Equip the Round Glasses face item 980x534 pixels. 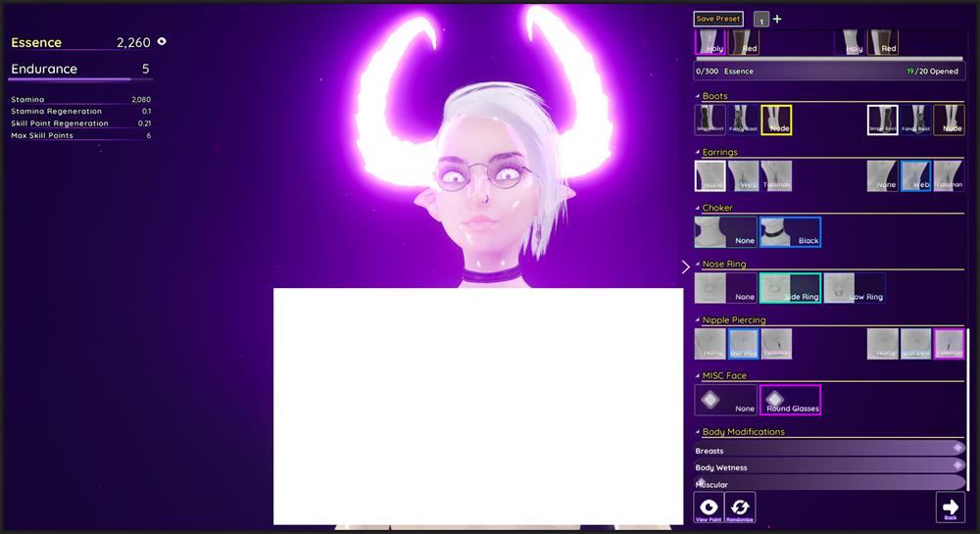790,400
